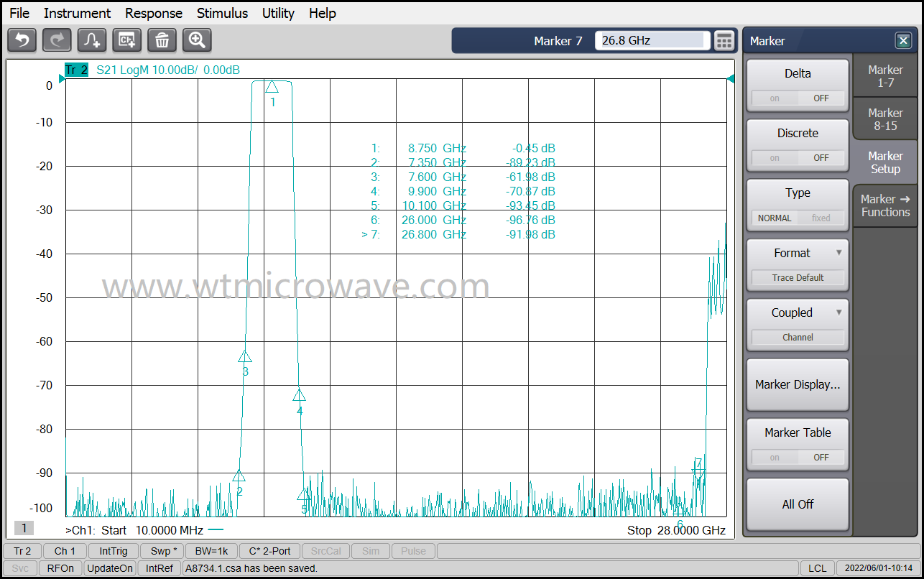Open Marker Display settings
The height and width of the screenshot is (579, 924).
pyautogui.click(x=798, y=384)
